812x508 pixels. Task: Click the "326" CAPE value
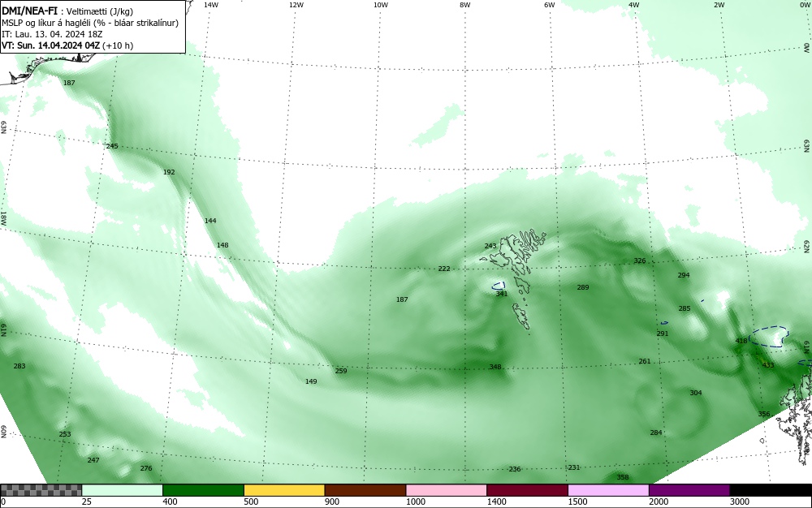(x=640, y=260)
